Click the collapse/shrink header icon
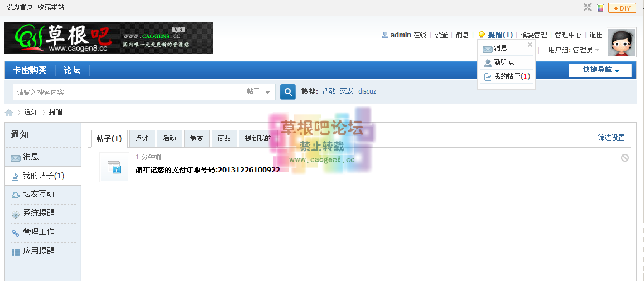 coord(587,7)
